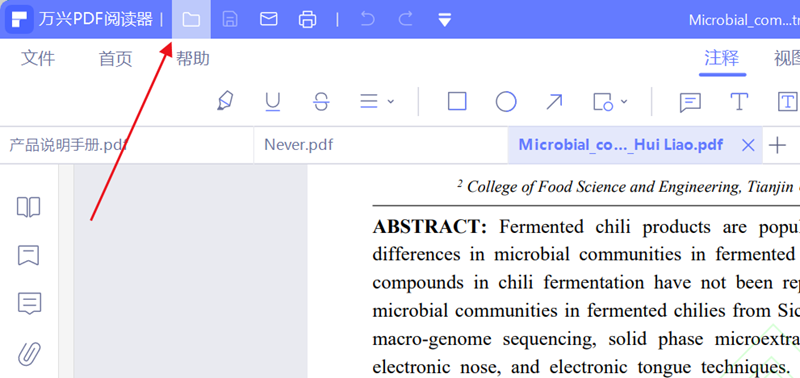Select the underline annotation tool
The image size is (800, 378).
pyautogui.click(x=273, y=102)
